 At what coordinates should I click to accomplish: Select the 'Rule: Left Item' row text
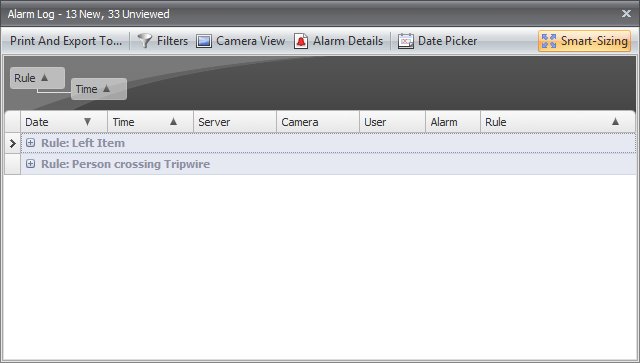pos(83,143)
